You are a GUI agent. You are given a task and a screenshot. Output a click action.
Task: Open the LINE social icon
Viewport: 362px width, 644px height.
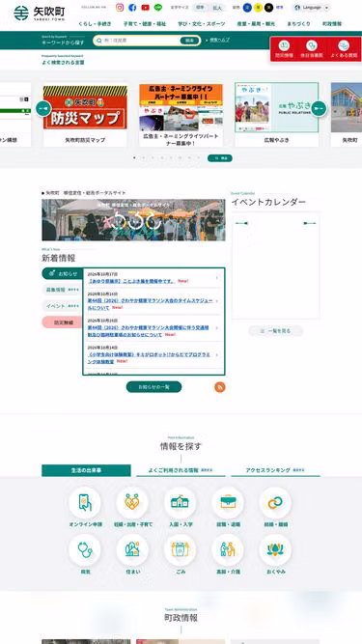tap(158, 8)
